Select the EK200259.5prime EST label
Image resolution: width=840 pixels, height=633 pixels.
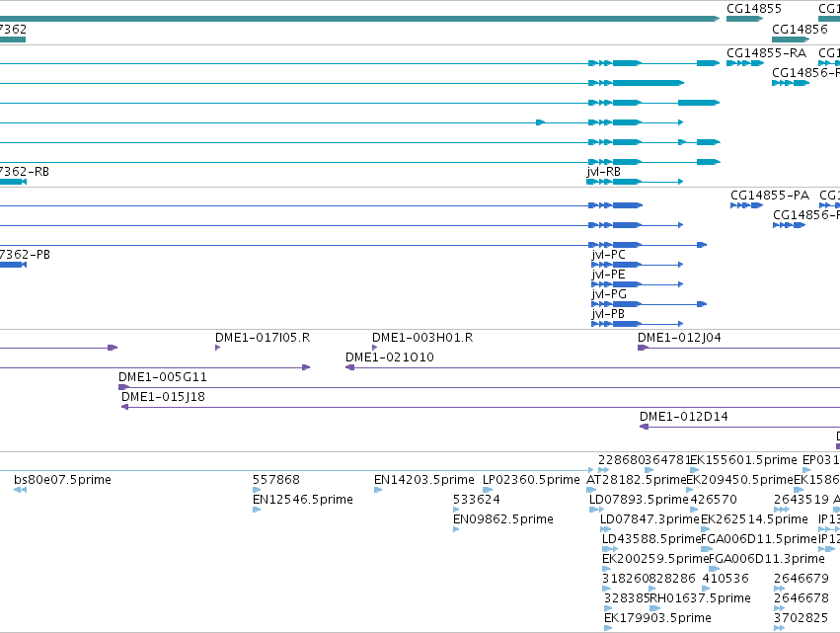click(x=655, y=559)
